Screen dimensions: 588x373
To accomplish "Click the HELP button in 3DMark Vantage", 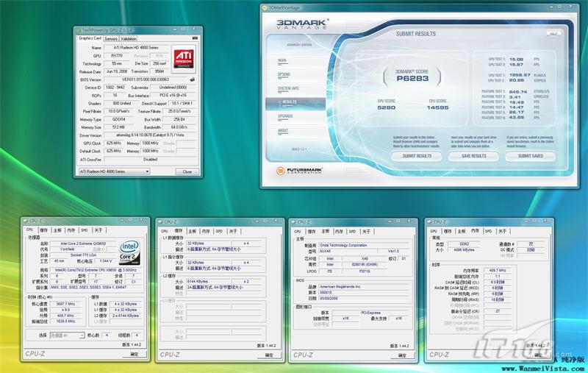I will point(553,34).
